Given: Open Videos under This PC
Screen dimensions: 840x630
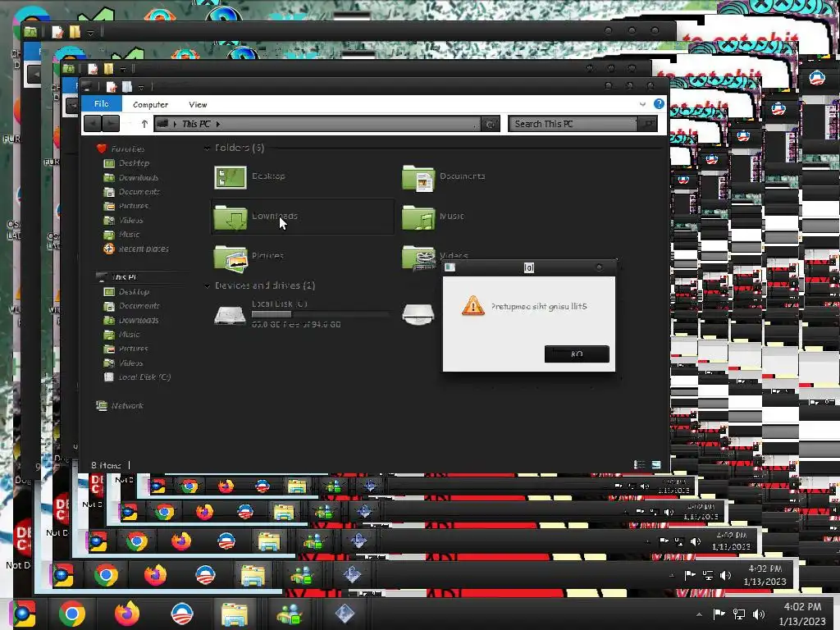Looking at the screenshot, I should (x=130, y=363).
